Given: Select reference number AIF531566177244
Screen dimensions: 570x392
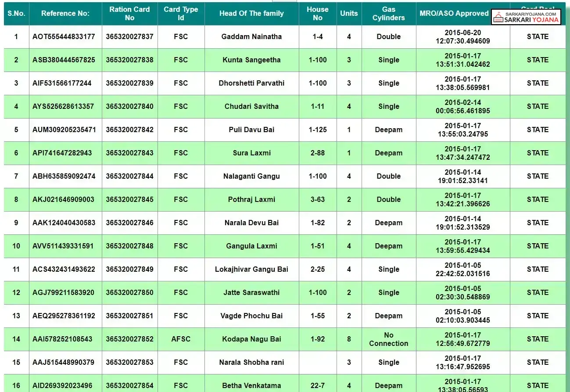Looking at the screenshot, I should (x=62, y=83).
